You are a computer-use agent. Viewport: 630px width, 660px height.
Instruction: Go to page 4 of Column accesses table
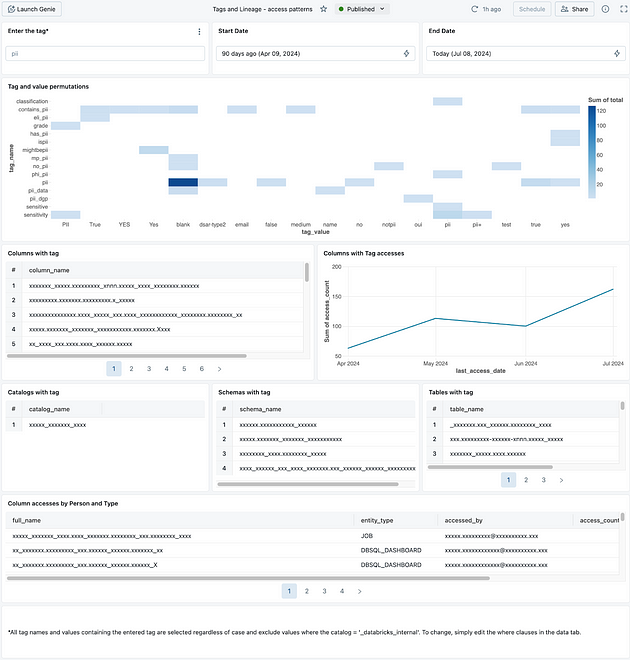(x=342, y=591)
